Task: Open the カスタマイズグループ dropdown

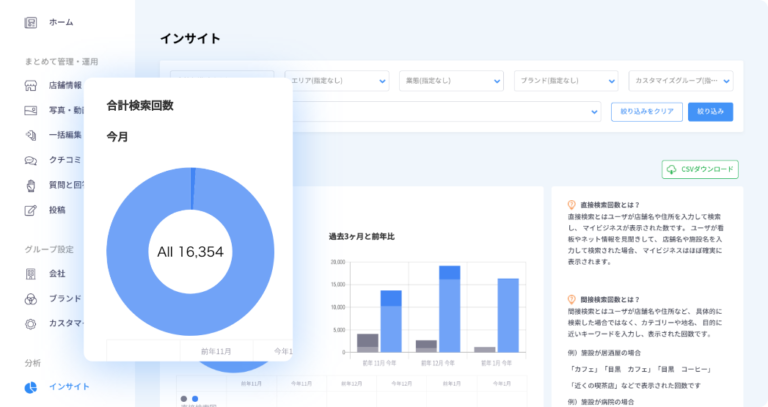Action: (682, 80)
